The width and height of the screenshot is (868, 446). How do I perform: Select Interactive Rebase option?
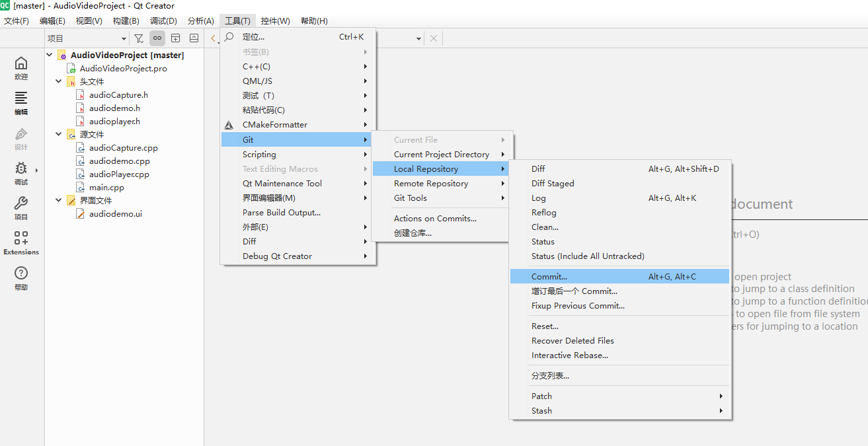pyautogui.click(x=572, y=355)
